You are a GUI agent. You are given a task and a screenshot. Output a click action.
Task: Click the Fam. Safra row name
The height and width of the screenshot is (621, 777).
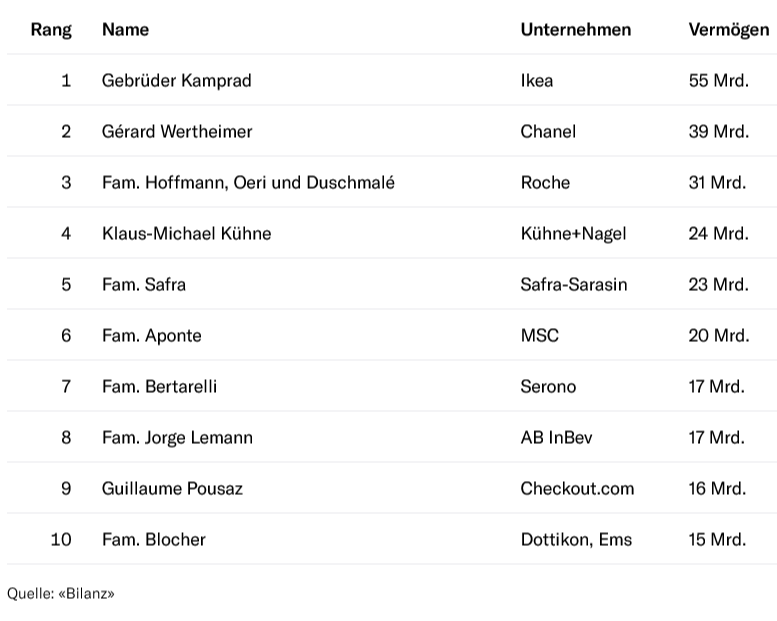click(x=144, y=284)
